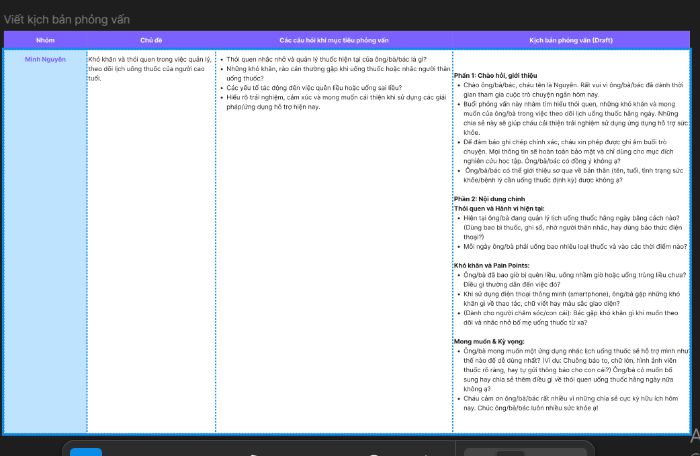Click bullet 'Hiểu rõ trải nghiệm, cảm xúc và mong muốn'
This screenshot has height=456, width=700.
336,102
